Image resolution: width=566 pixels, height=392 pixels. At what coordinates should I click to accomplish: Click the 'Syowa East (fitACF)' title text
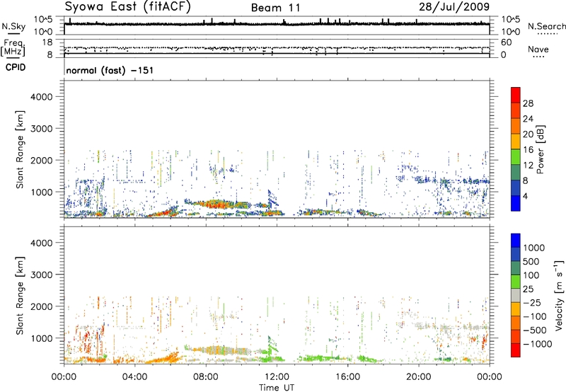[127, 7]
